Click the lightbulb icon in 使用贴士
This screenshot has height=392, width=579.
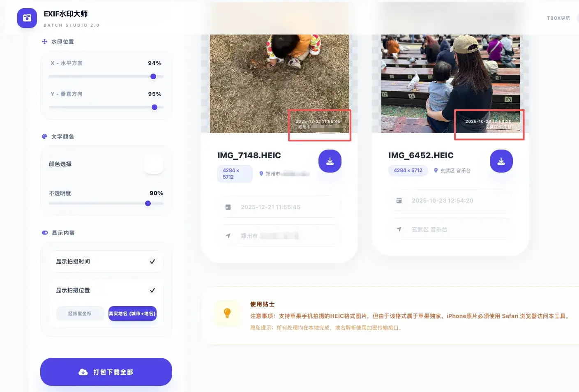click(x=227, y=313)
